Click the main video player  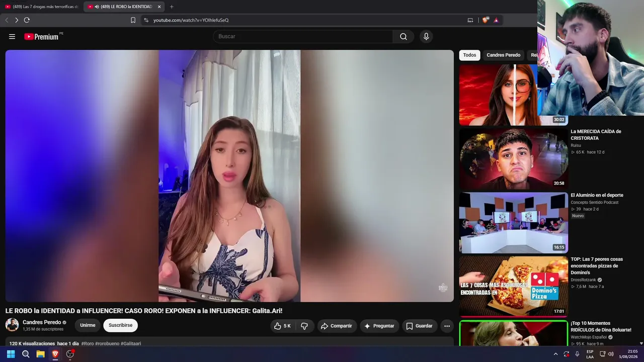point(229,176)
